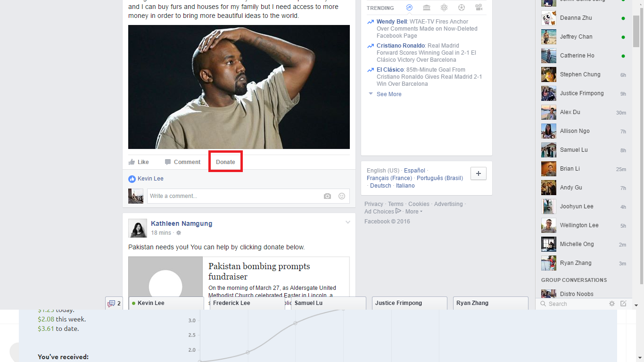Open Privacy footer link
This screenshot has width=644, height=362.
tap(374, 204)
